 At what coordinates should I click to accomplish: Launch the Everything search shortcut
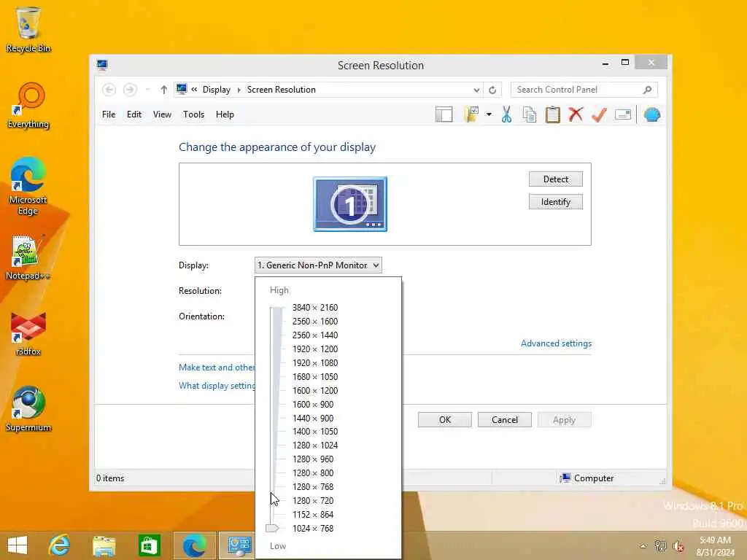[x=28, y=106]
